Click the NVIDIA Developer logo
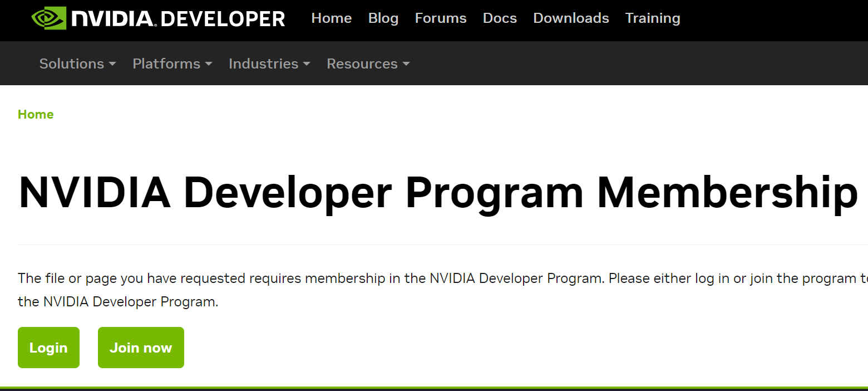 point(158,18)
